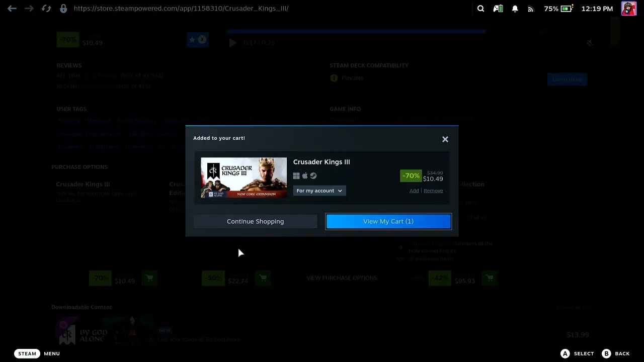Viewport: 644px width, 362px height.
Task: Click the clock showing 12:19 PM
Action: click(x=597, y=9)
